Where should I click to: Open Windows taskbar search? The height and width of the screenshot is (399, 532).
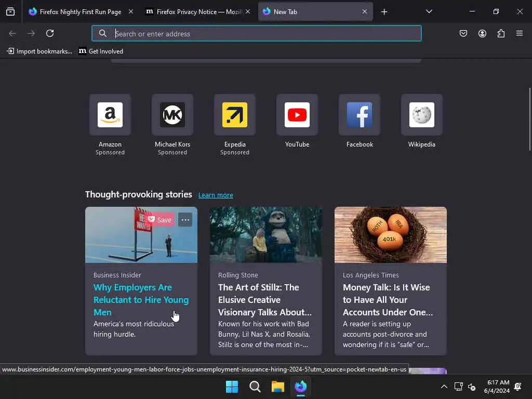(x=255, y=387)
